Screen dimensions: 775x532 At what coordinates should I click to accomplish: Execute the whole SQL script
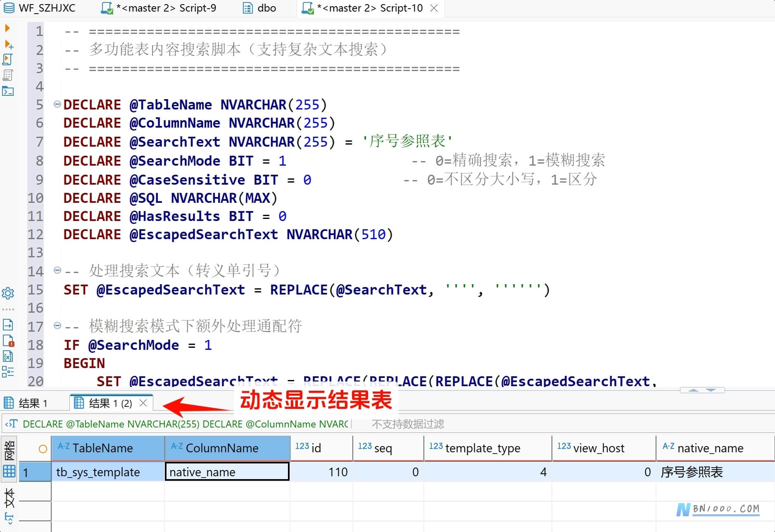(8, 59)
